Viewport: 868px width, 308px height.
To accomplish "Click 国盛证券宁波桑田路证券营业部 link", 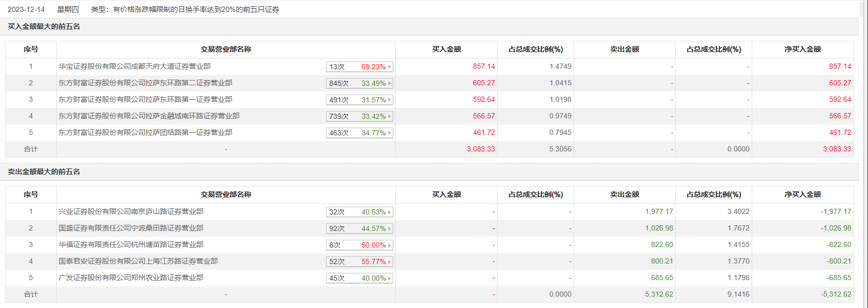I will (x=131, y=228).
